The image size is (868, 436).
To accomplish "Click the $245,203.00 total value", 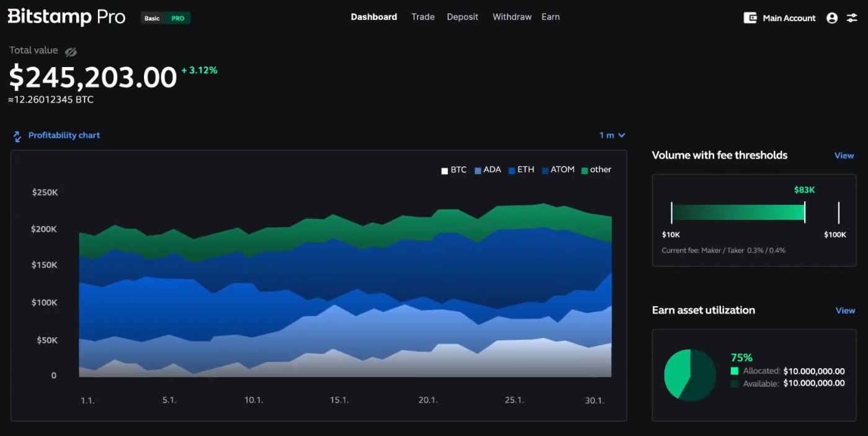I will pos(93,78).
